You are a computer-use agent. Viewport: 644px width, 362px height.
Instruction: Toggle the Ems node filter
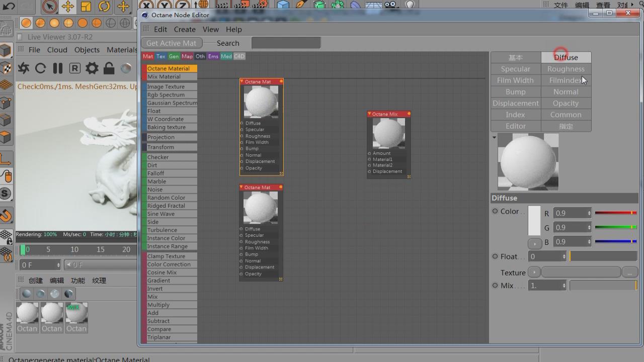pos(213,56)
